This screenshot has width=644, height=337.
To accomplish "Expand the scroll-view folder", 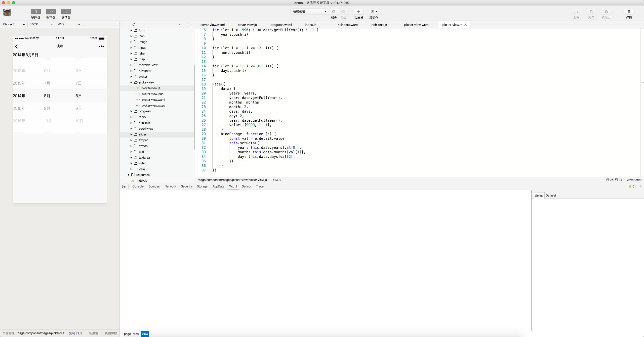I will [146, 129].
